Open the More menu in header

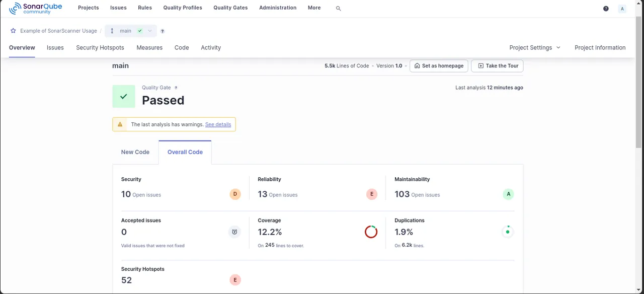pos(314,8)
